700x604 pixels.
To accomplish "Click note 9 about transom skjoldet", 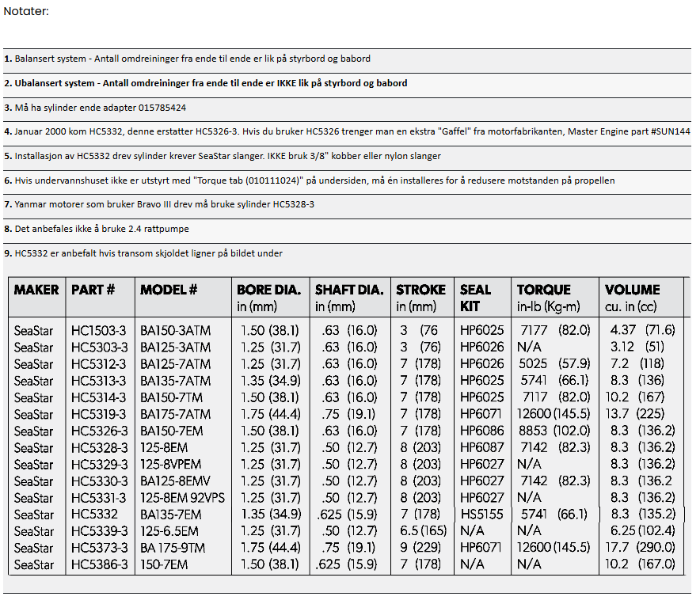I will point(143,253).
